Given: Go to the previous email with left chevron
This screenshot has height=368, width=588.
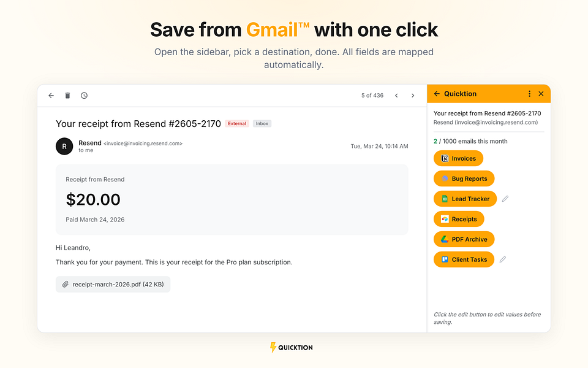Looking at the screenshot, I should 396,96.
